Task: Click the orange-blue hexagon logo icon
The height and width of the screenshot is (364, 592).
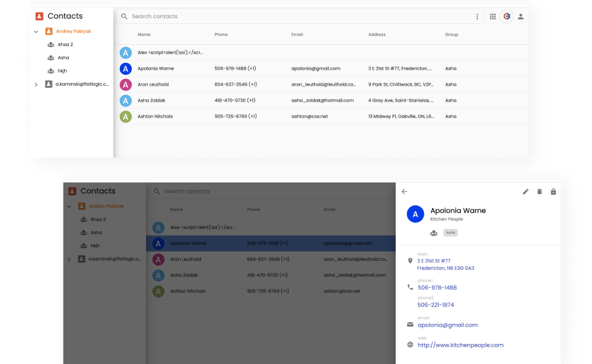Action: [507, 16]
